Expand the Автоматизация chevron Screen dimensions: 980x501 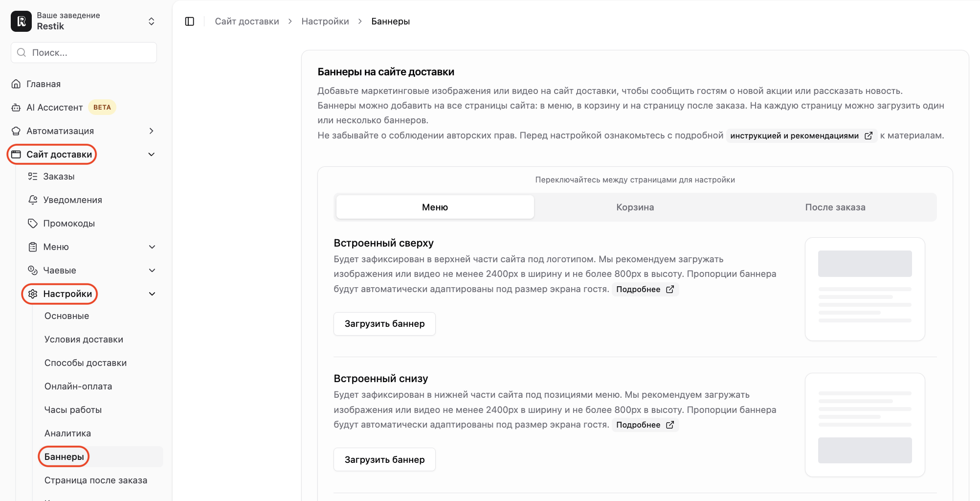tap(152, 131)
